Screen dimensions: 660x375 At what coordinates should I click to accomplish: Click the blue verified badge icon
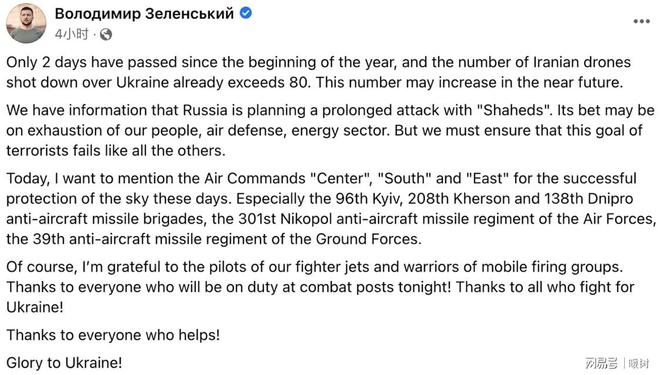246,13
